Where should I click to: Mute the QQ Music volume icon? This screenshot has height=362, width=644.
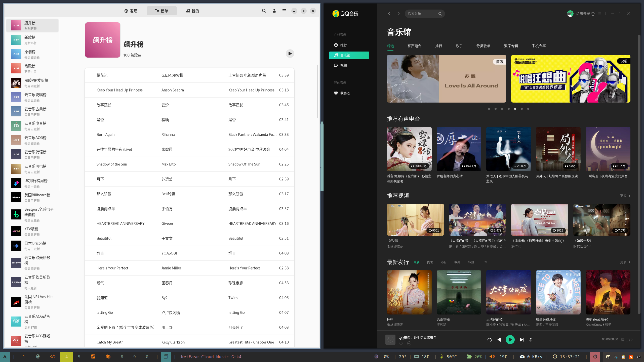click(531, 340)
